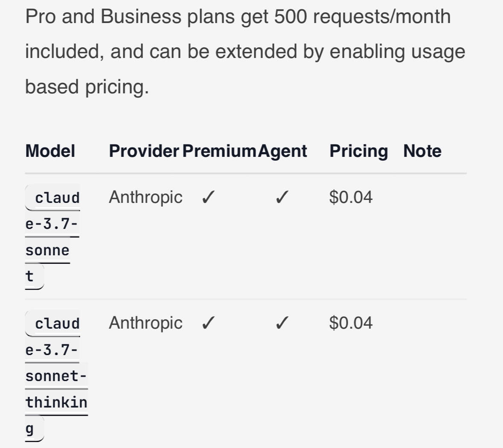Image resolution: width=503 pixels, height=448 pixels.
Task: Select the Provider column header
Action: pyautogui.click(x=144, y=151)
